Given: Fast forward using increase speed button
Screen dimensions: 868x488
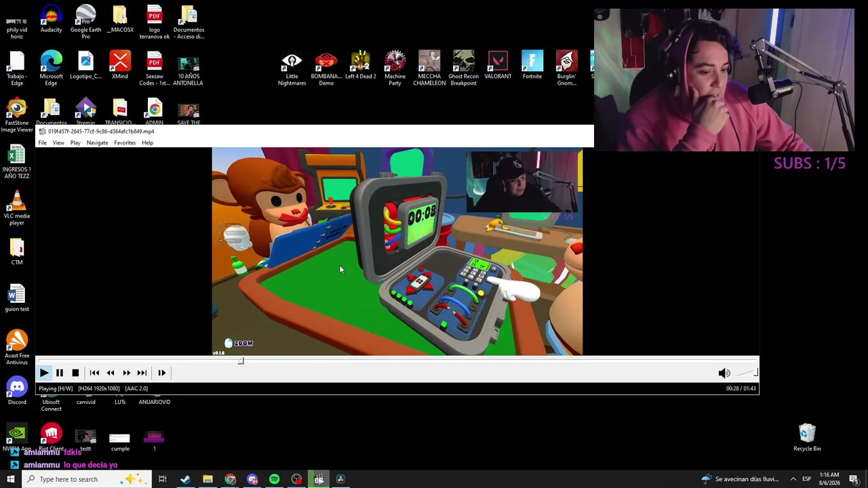Looking at the screenshot, I should [x=126, y=373].
